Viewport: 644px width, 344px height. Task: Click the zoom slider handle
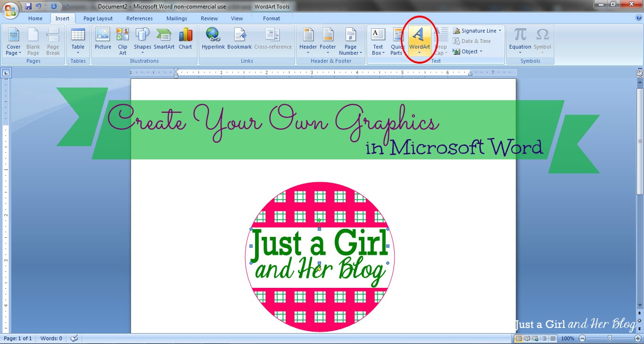point(610,338)
